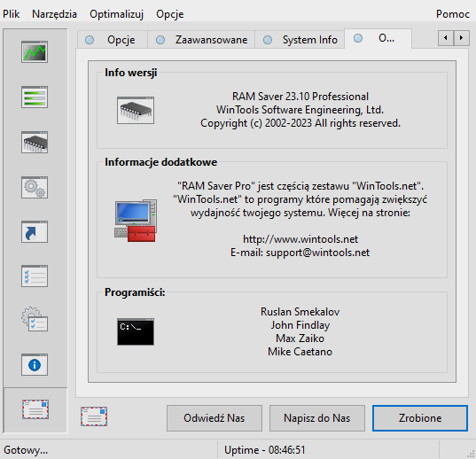Click the name Mike Caetano
The width and height of the screenshot is (476, 459).
[300, 352]
